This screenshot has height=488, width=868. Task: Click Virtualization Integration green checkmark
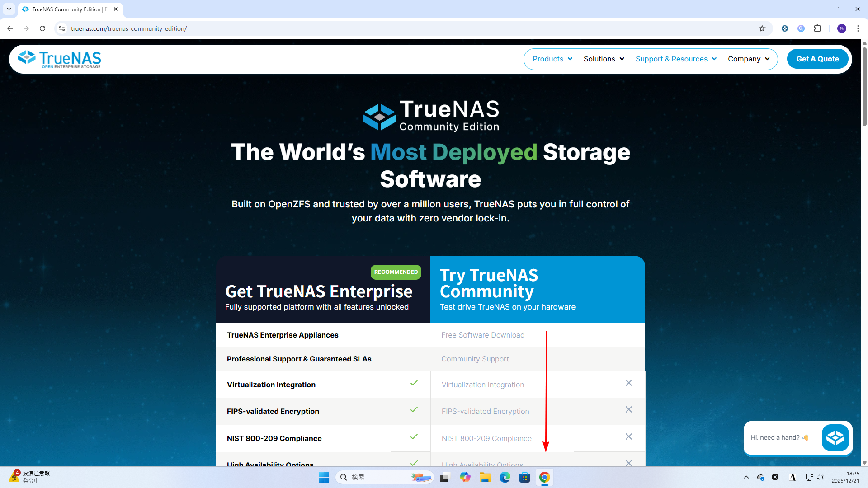tap(414, 383)
